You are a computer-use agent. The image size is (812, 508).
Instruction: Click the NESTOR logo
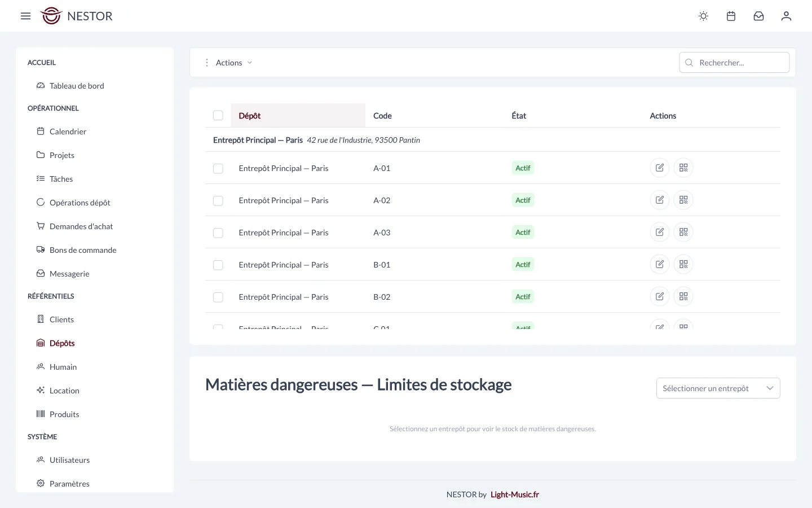pos(76,16)
